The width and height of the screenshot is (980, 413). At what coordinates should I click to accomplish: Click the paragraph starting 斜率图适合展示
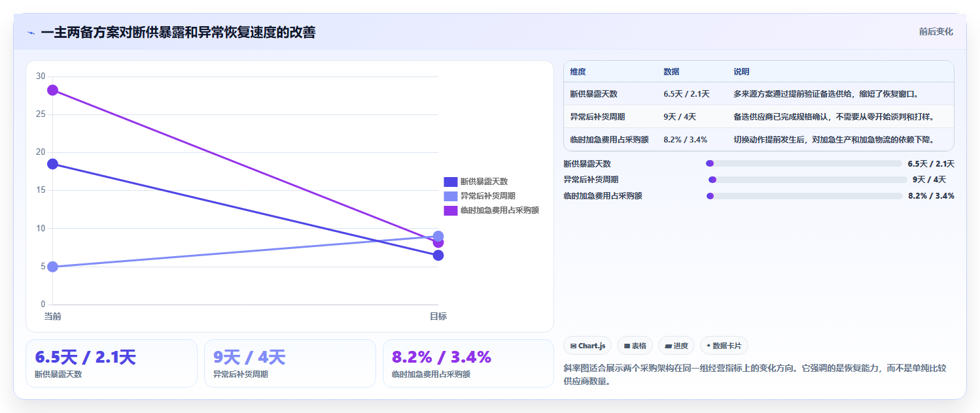click(x=755, y=374)
